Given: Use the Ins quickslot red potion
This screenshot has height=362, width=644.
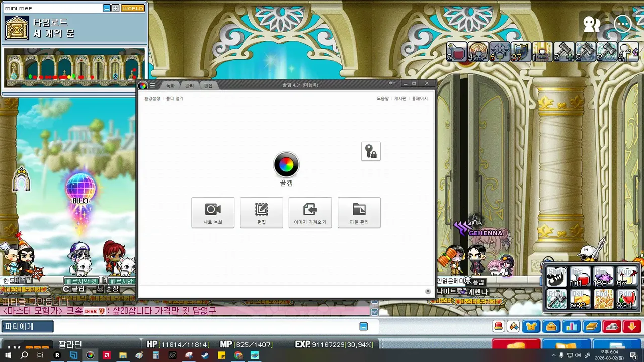Looking at the screenshot, I should pos(580,277).
